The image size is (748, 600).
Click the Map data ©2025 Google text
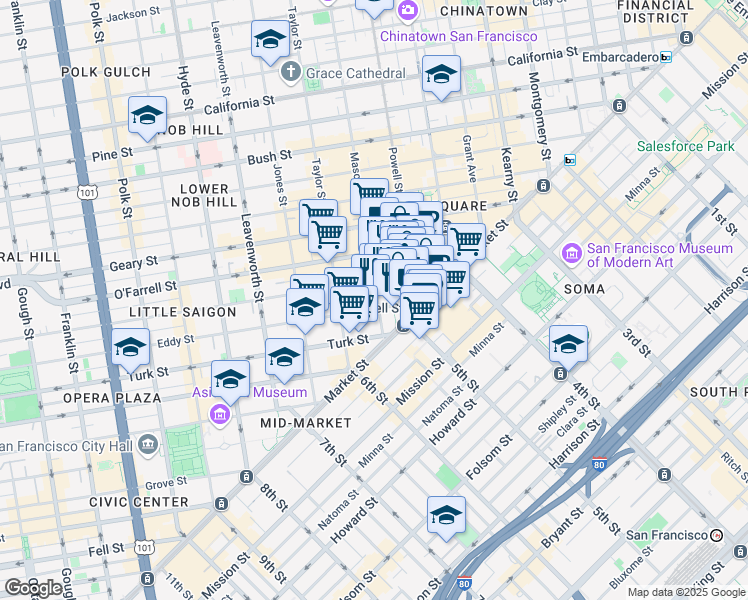click(x=686, y=593)
